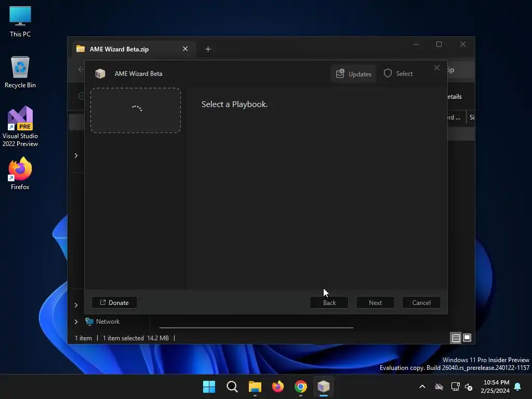This screenshot has height=399, width=532.
Task: Cancel the AME Wizard setup
Action: 421,303
